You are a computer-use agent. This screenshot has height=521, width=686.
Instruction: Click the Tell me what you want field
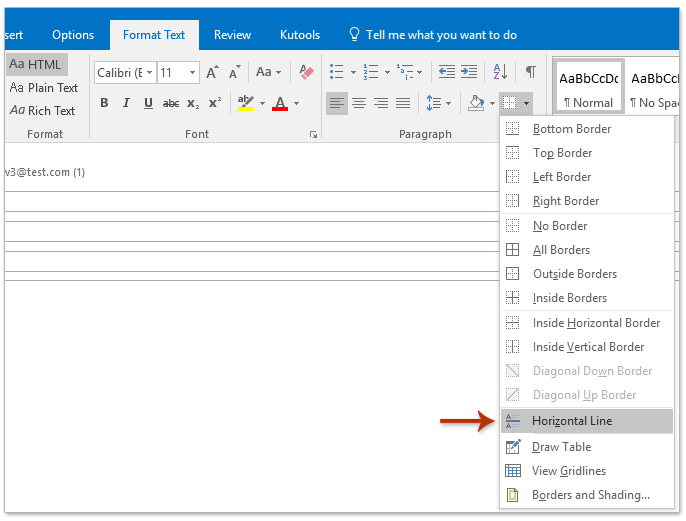(440, 35)
